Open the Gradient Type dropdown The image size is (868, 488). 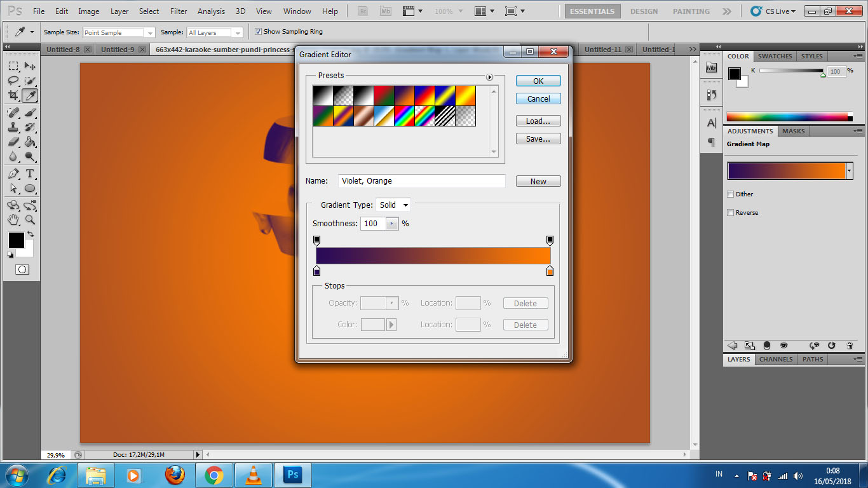393,205
